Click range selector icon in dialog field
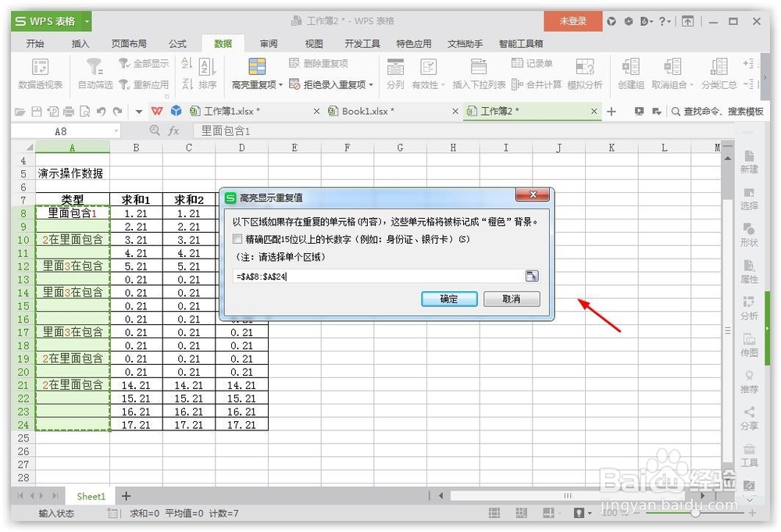 click(532, 276)
